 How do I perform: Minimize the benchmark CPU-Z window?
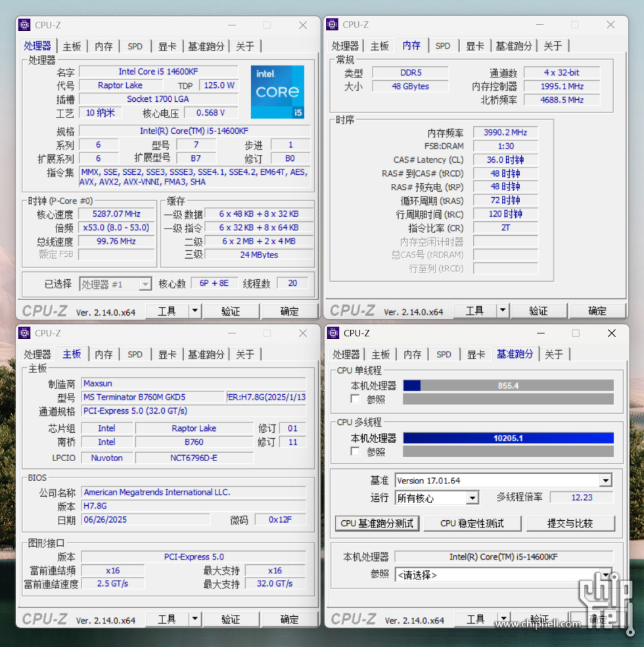[540, 333]
